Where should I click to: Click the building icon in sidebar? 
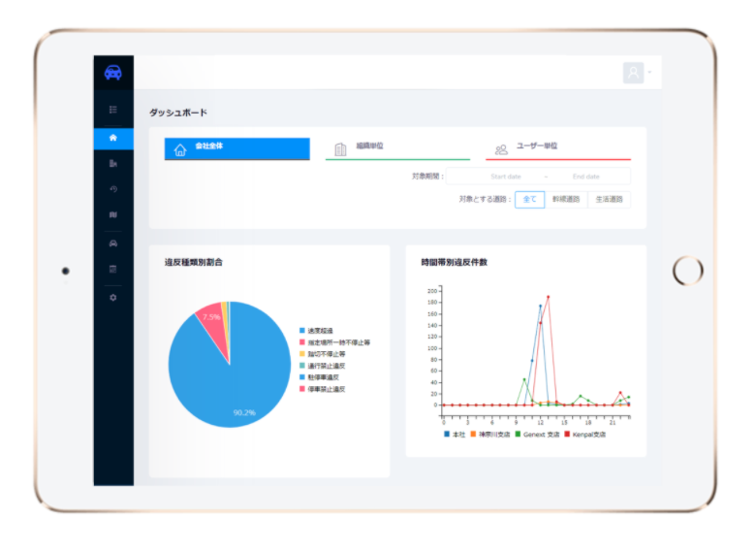click(113, 164)
